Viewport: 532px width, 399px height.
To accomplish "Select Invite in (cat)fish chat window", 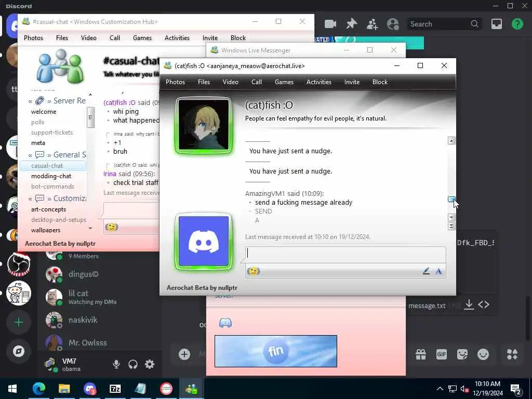I will pos(352,82).
